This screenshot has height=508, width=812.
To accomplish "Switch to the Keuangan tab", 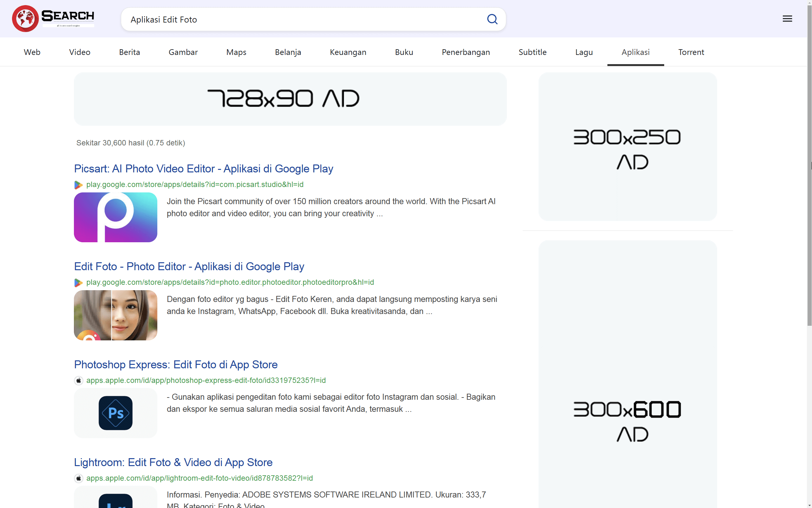I will pos(348,52).
